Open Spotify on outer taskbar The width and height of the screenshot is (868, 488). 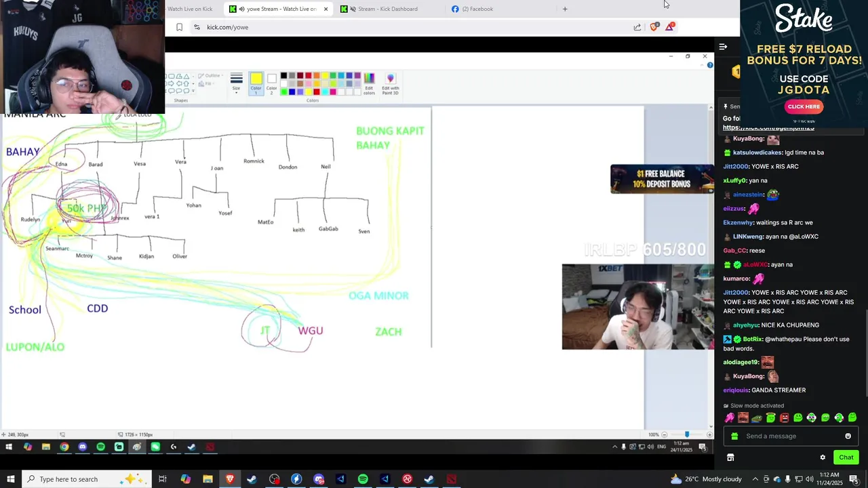pyautogui.click(x=363, y=479)
